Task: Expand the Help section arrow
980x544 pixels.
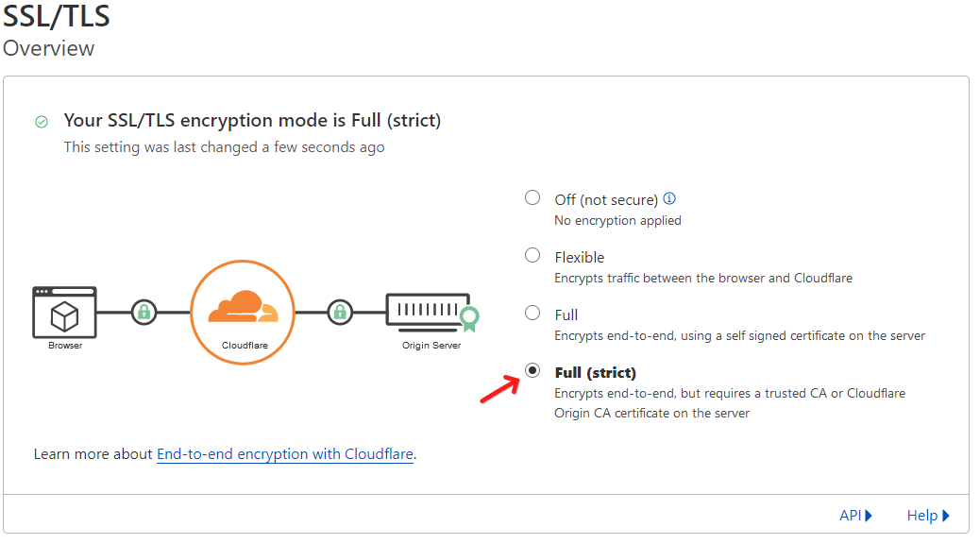Action: tap(946, 516)
